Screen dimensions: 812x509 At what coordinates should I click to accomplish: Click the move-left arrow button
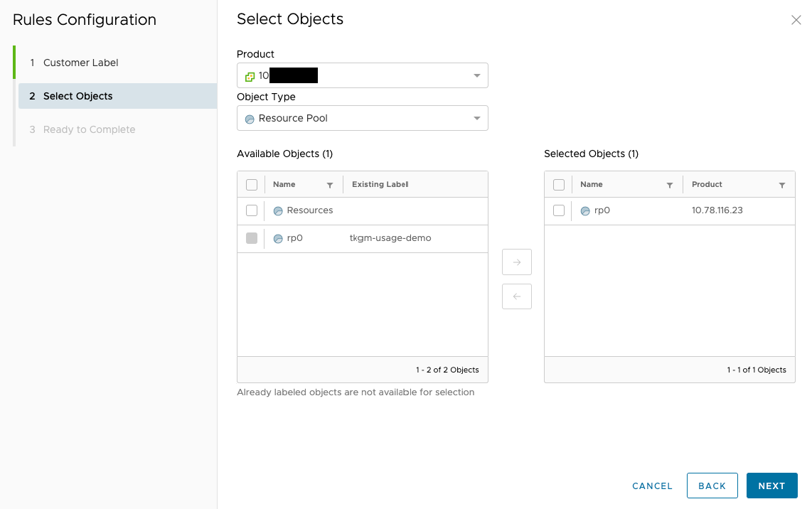pos(517,296)
